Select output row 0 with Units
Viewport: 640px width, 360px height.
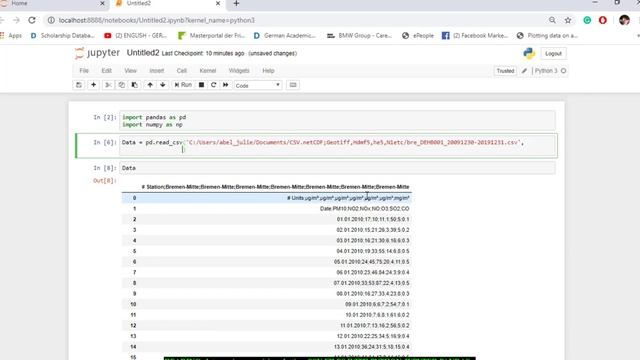[x=267, y=198]
